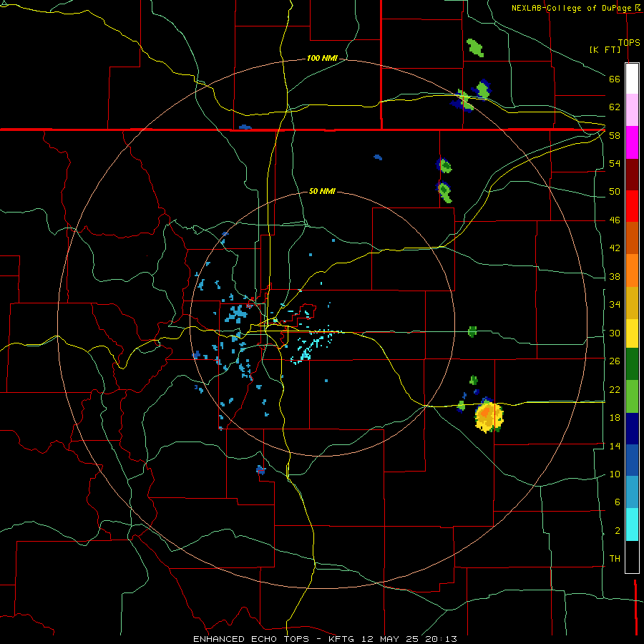
Task: Click the '2' legend value
Action: click(x=617, y=531)
